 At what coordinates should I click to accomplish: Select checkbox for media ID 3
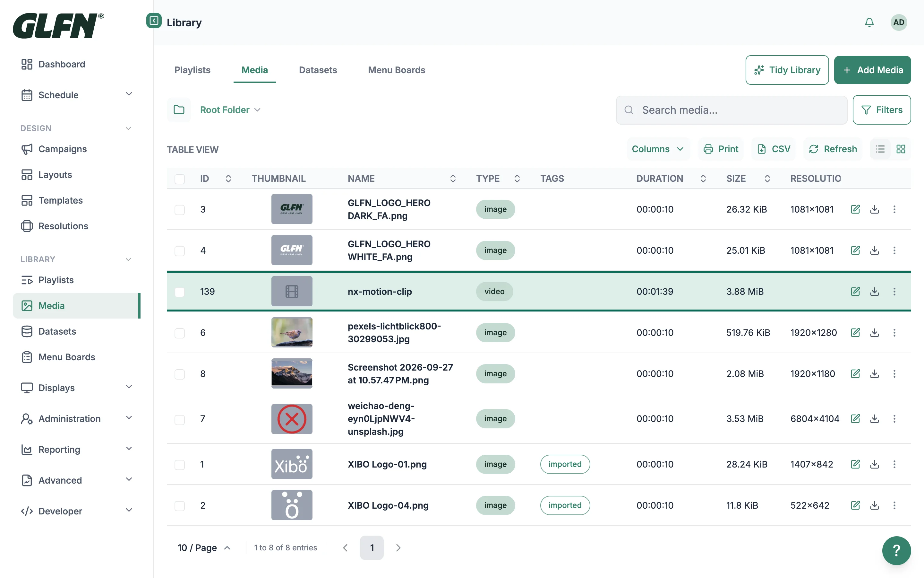tap(179, 210)
